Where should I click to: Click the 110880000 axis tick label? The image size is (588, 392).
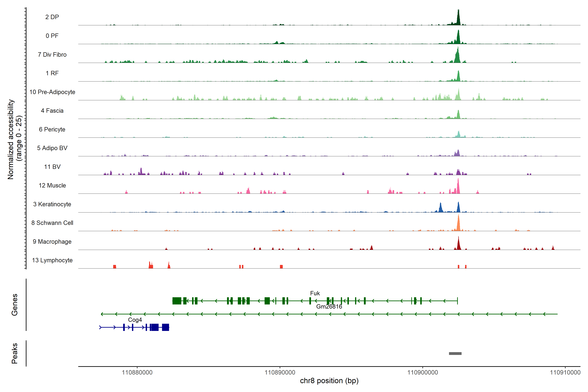tap(137, 372)
